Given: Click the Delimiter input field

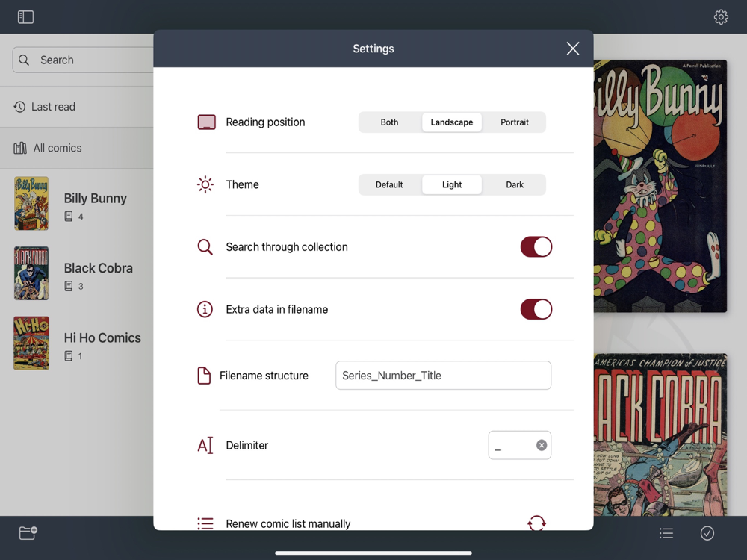Looking at the screenshot, I should tap(519, 445).
